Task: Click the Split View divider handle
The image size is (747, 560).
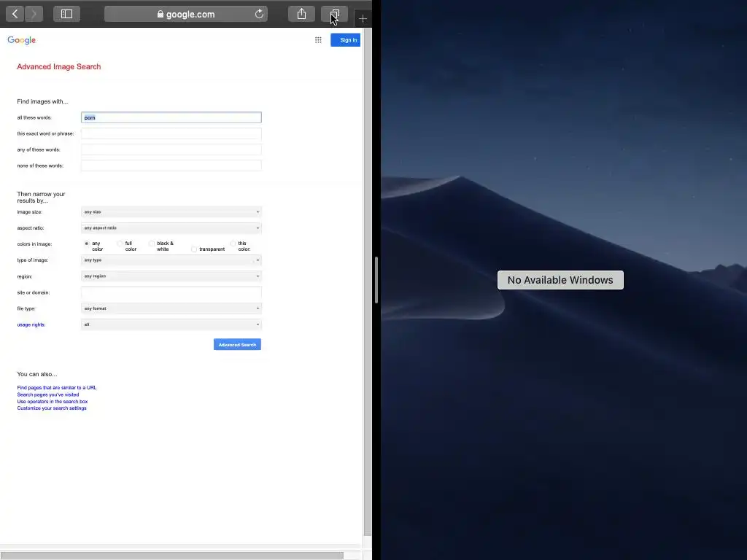Action: click(376, 280)
